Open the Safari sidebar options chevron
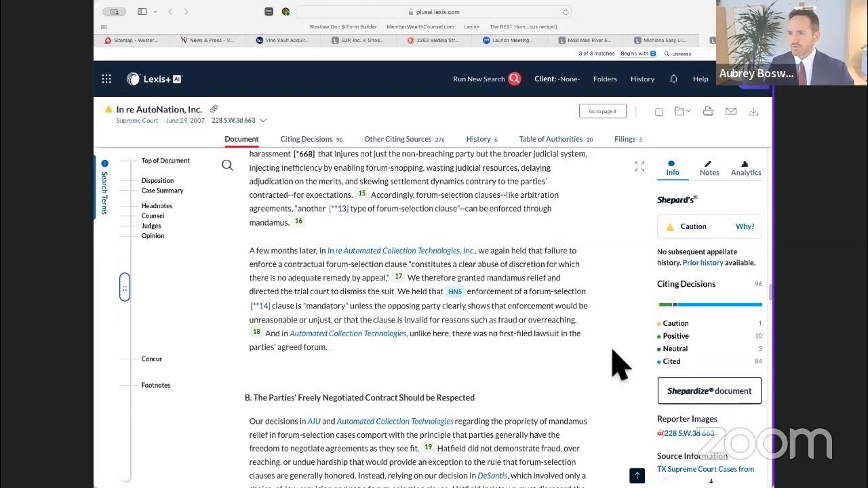 155,12
